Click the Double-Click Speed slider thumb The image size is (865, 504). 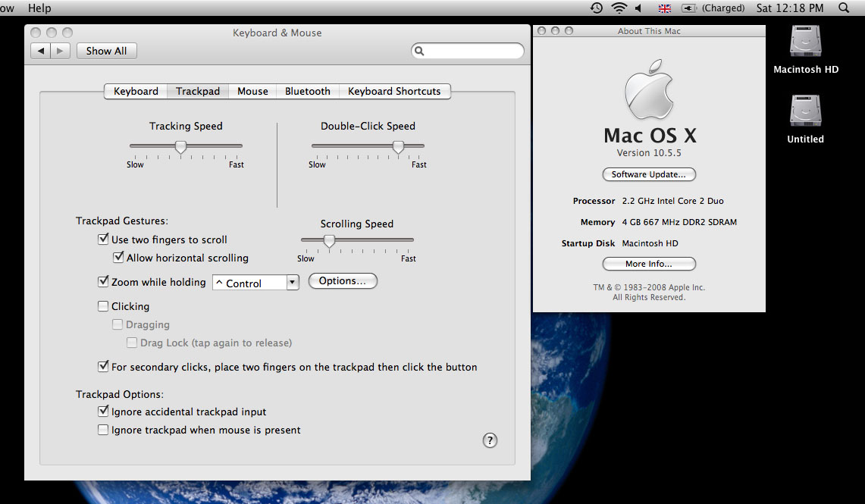(x=398, y=147)
